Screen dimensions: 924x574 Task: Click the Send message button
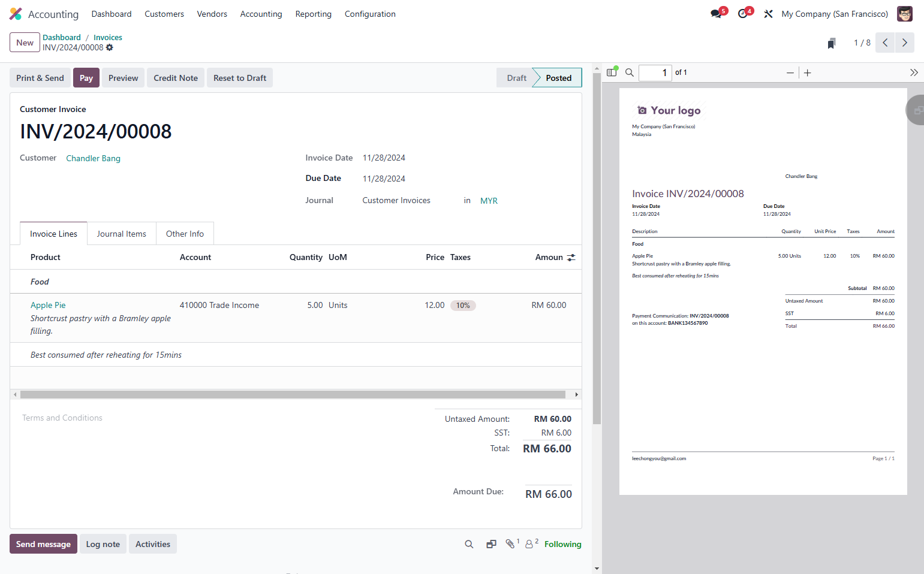click(43, 544)
